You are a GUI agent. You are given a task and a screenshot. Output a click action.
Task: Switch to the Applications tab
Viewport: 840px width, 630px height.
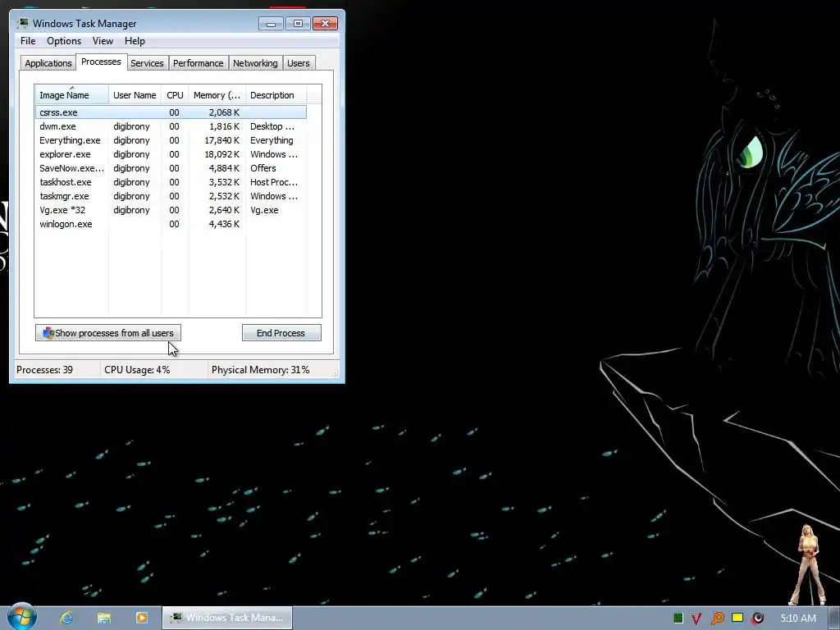tap(48, 63)
